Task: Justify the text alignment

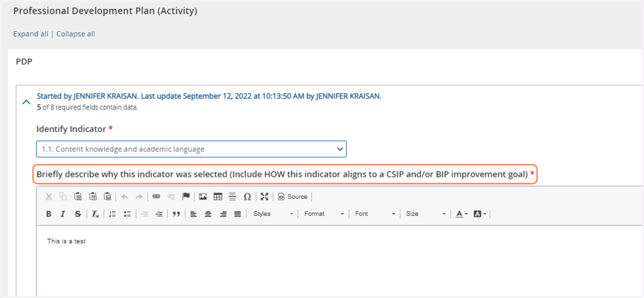Action: (x=237, y=214)
